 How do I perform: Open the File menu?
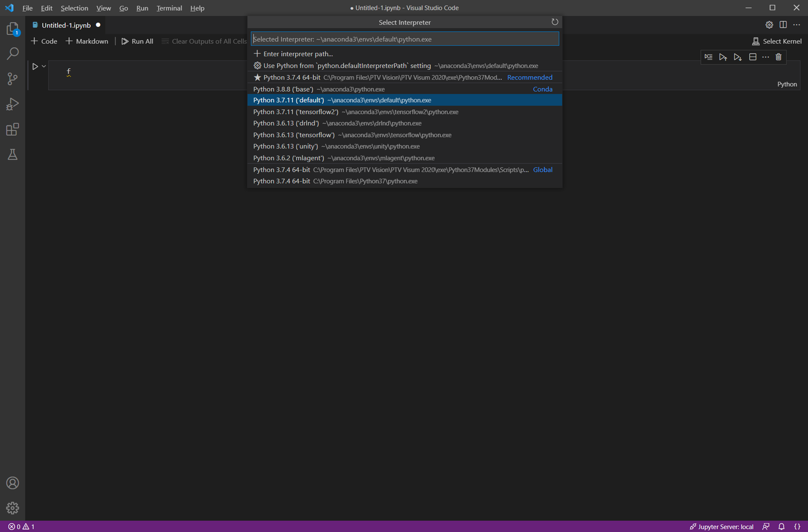click(x=27, y=8)
